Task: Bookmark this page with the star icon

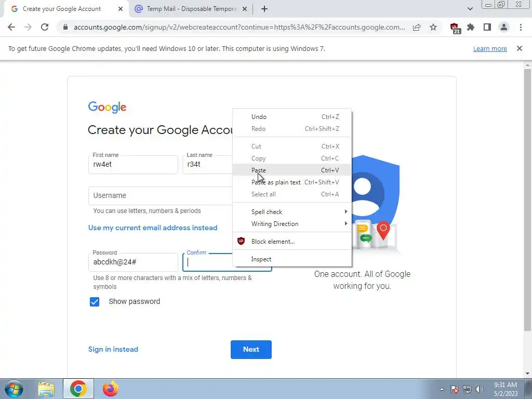Action: tap(433, 27)
